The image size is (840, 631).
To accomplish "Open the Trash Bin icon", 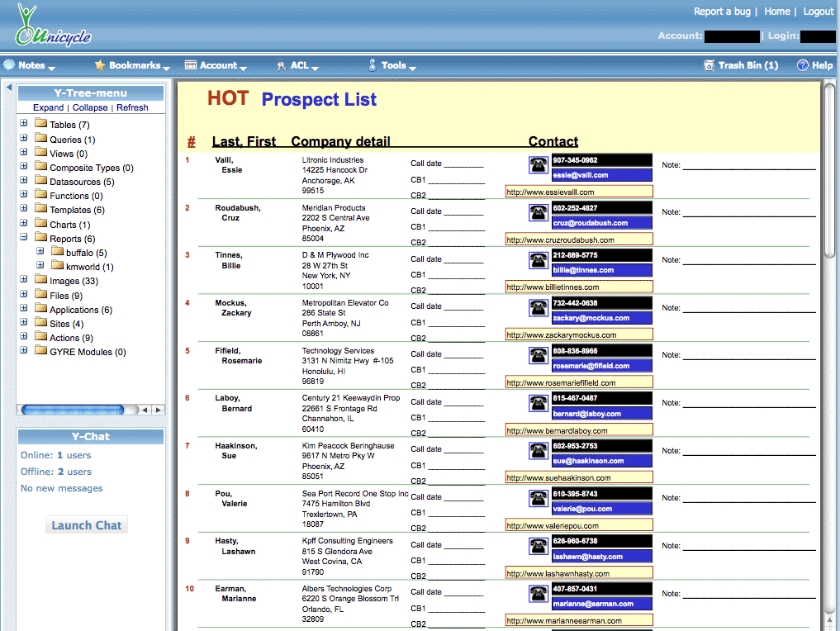I will [709, 65].
